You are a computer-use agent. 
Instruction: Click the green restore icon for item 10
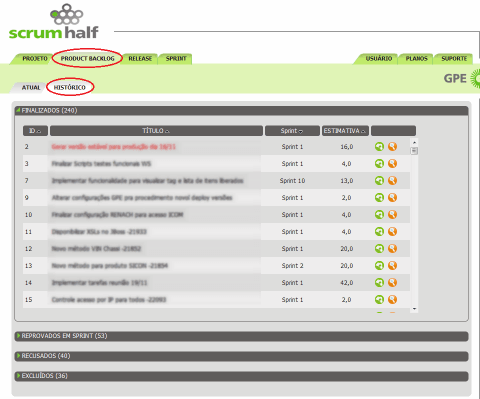379,215
